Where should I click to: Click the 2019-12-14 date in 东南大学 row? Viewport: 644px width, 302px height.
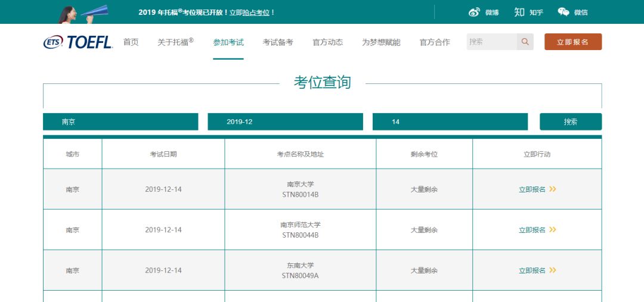pyautogui.click(x=163, y=270)
